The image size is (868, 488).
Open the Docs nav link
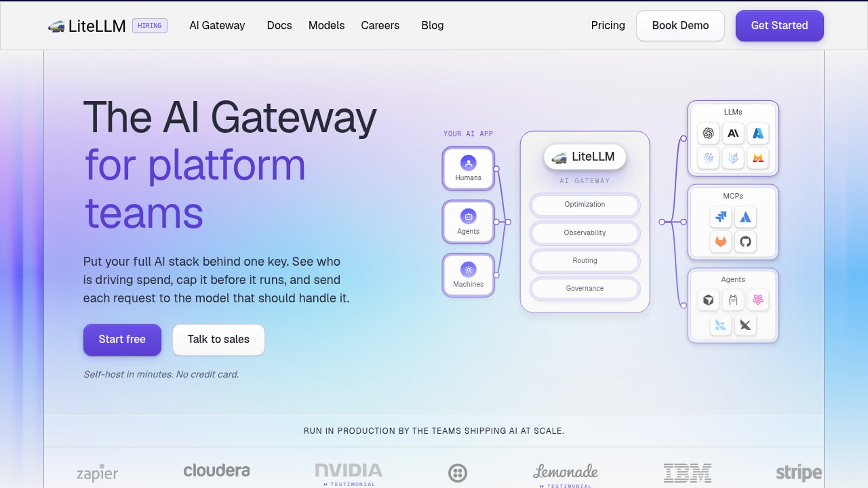coord(279,26)
